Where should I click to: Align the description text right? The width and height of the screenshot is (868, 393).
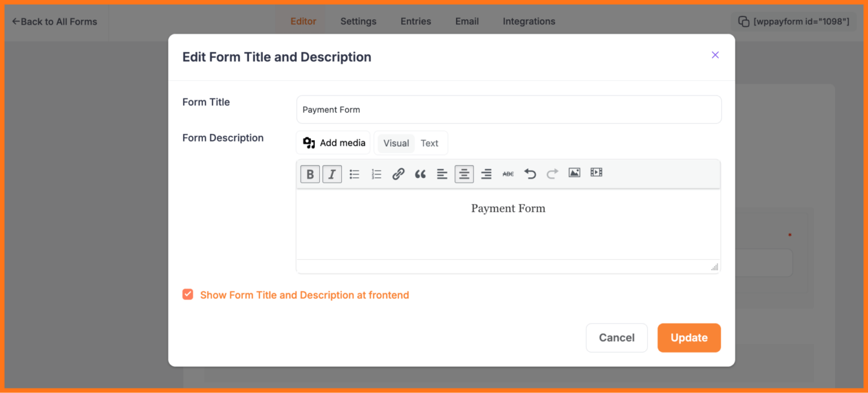tap(486, 174)
